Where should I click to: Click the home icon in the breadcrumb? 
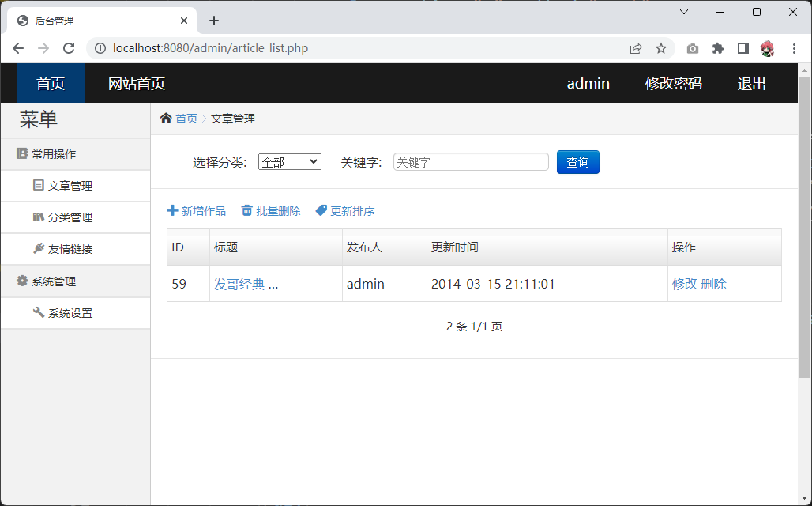[x=166, y=119]
